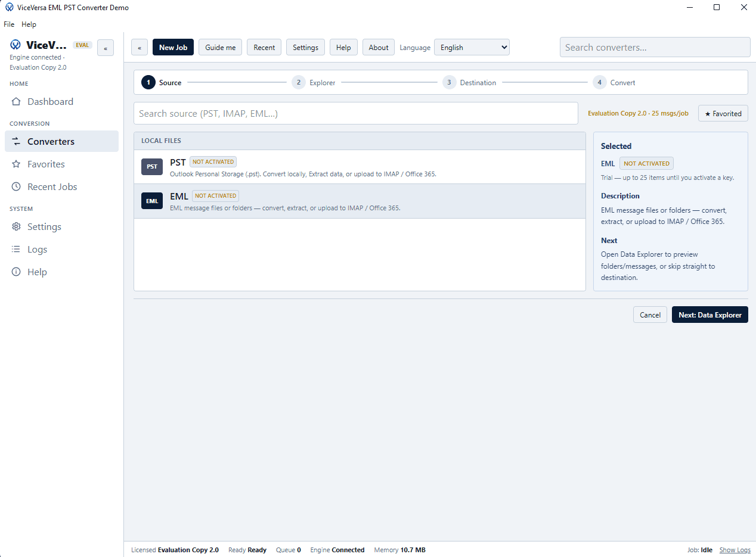Screen dimensions: 756x557
Task: Click the Engine Connected status entry
Action: pos(337,550)
